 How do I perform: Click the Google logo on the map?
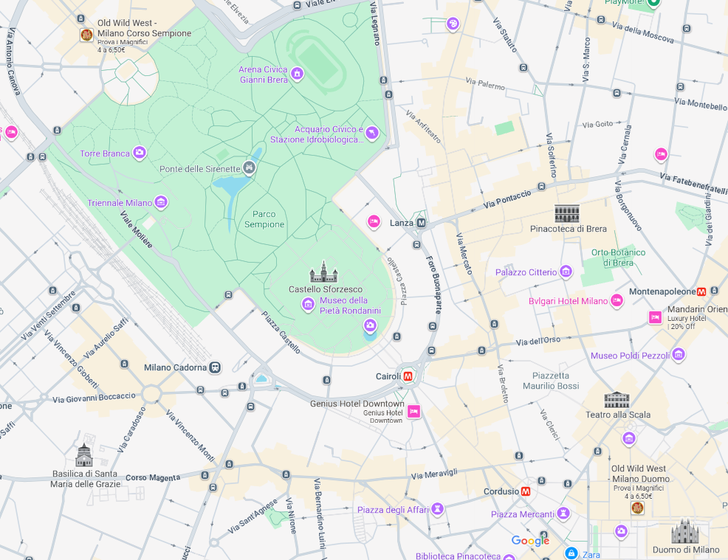[530, 541]
